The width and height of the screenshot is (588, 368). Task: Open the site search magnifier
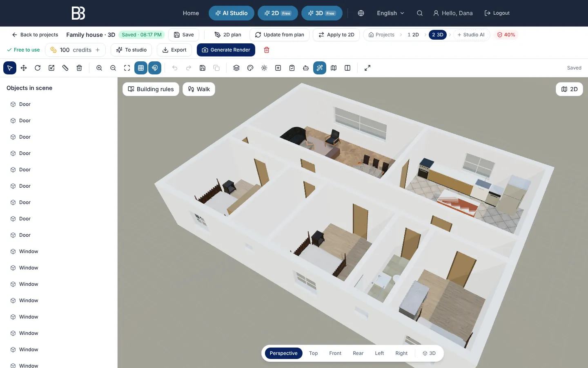pyautogui.click(x=419, y=13)
